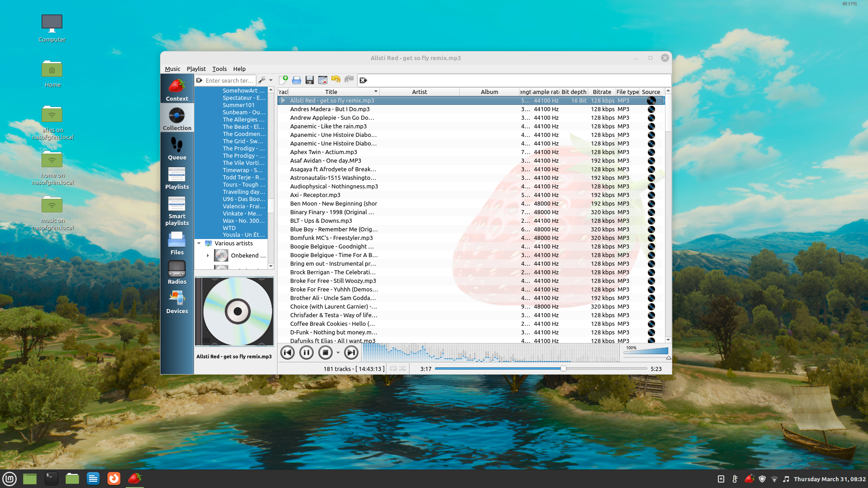Click the redo arrow in the playlist toolbar

[x=349, y=80]
